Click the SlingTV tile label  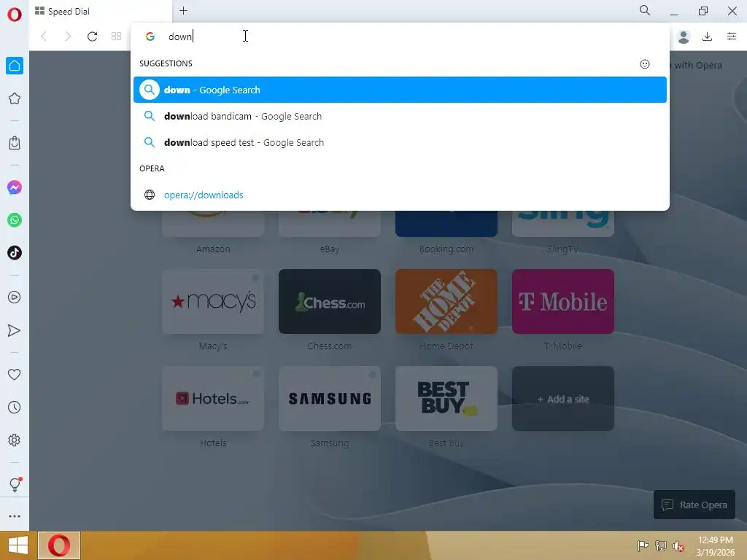point(563,249)
